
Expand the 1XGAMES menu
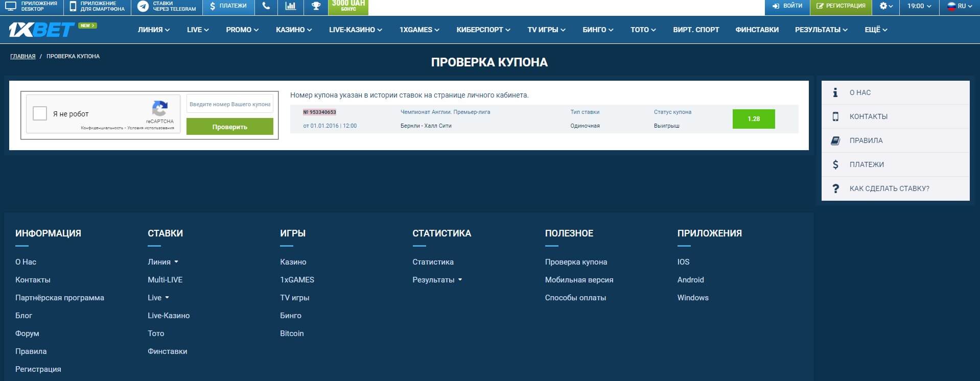click(419, 30)
